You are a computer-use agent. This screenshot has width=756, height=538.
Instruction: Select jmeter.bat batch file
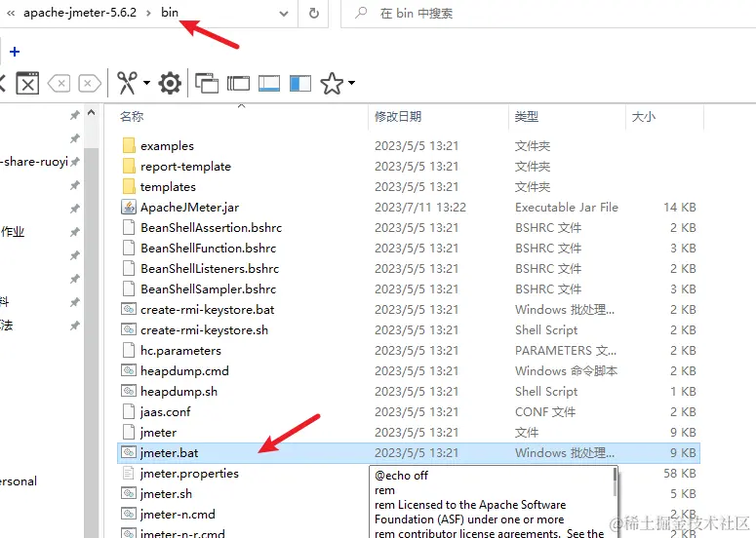[x=169, y=453]
